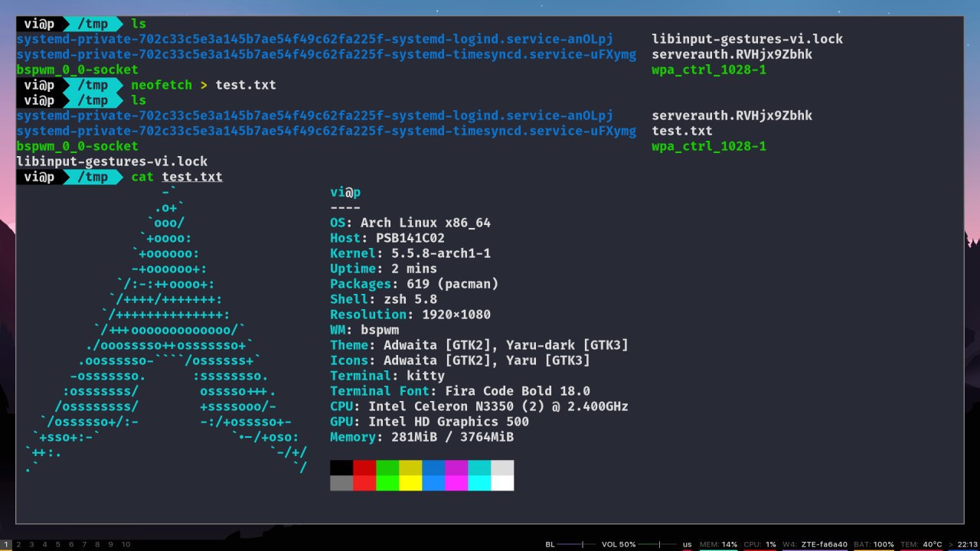This screenshot has height=551, width=980.
Task: Open the ZTE-fa6a40 Wi-Fi indicator
Action: [x=815, y=545]
